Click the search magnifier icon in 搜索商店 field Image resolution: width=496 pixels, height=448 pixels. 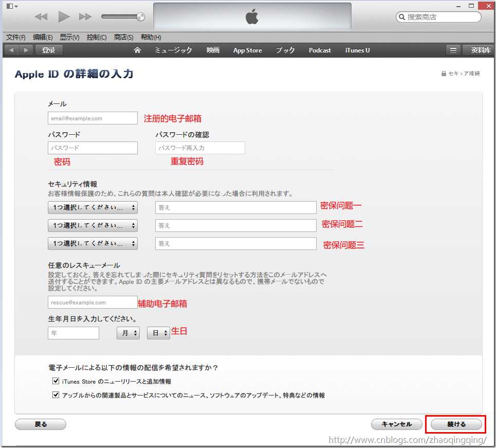click(x=402, y=17)
